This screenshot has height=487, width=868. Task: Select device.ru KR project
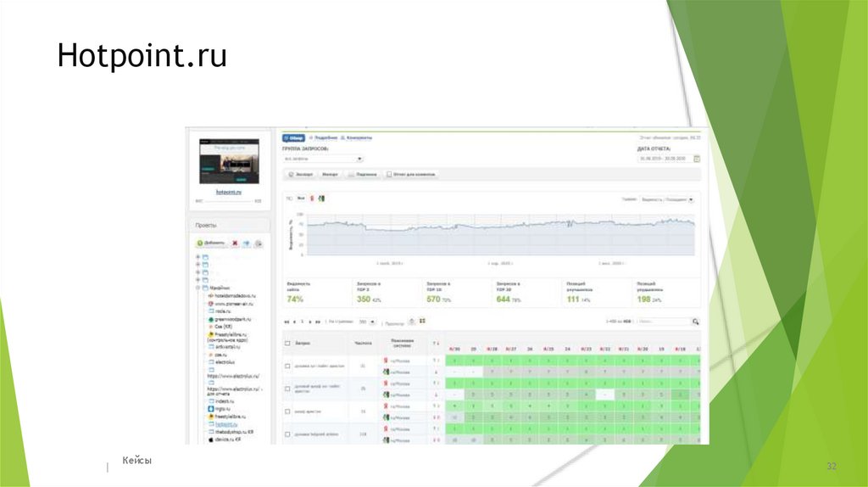tap(228, 439)
